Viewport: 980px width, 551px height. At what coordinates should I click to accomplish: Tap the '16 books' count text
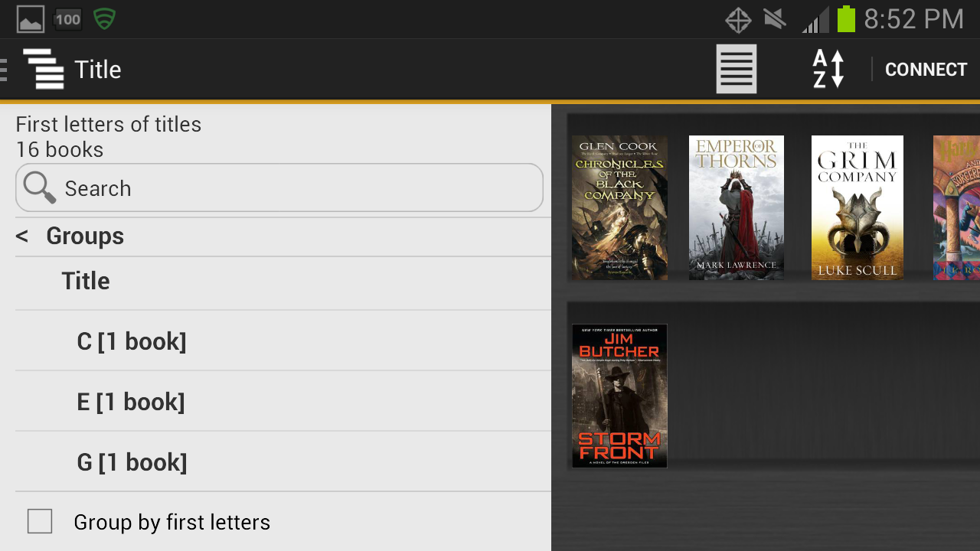(x=60, y=149)
